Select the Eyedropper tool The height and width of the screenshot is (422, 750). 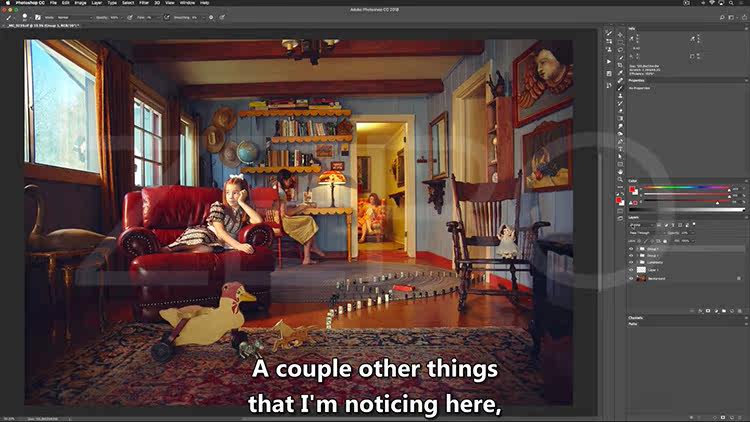(620, 73)
